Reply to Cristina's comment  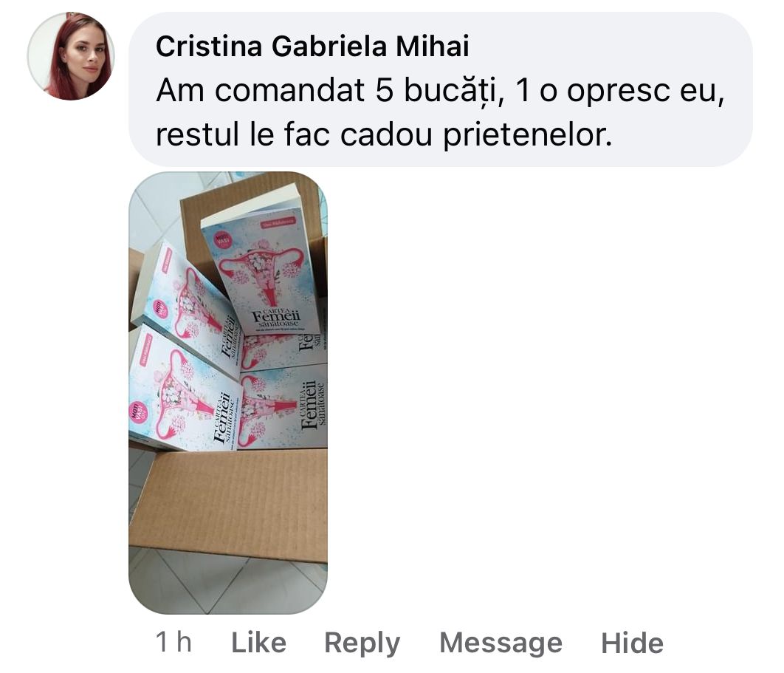click(362, 643)
